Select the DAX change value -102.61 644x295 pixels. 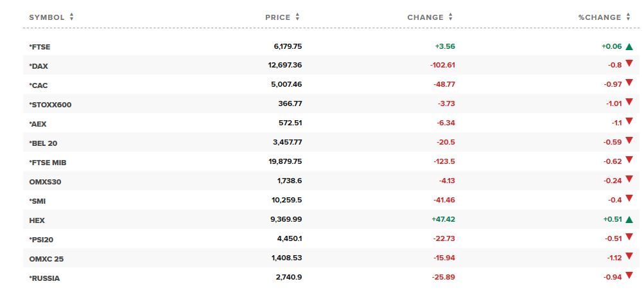[443, 65]
